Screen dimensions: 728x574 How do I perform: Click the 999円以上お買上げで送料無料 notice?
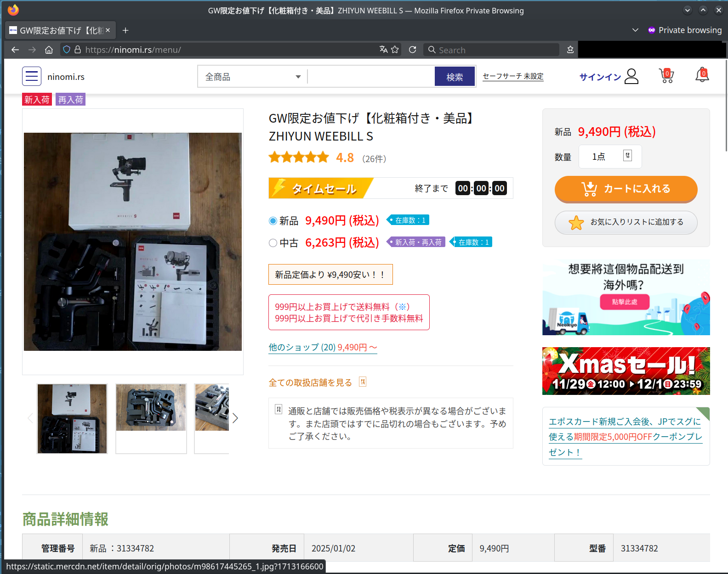[x=349, y=312]
